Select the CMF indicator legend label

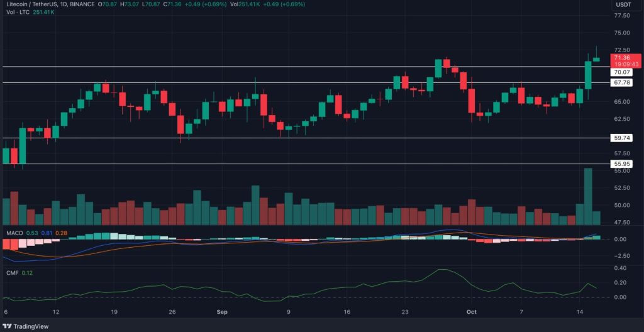point(12,272)
